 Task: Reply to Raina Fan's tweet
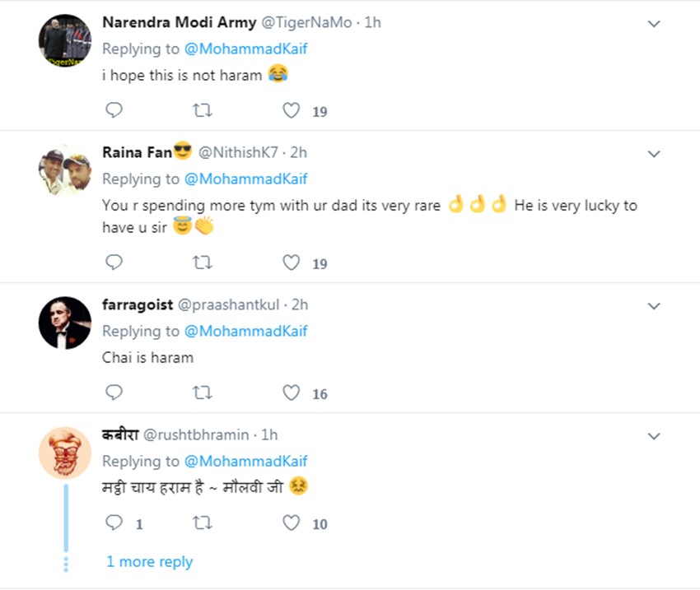(114, 262)
